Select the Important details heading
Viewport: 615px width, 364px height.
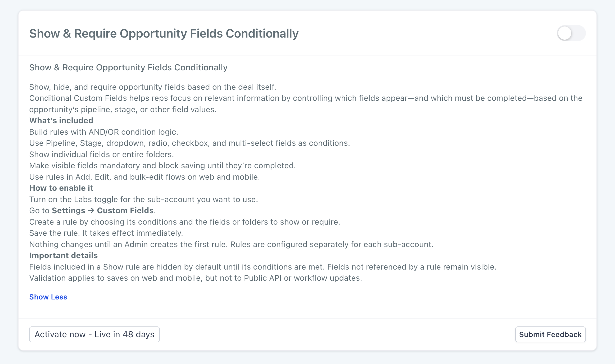click(64, 256)
